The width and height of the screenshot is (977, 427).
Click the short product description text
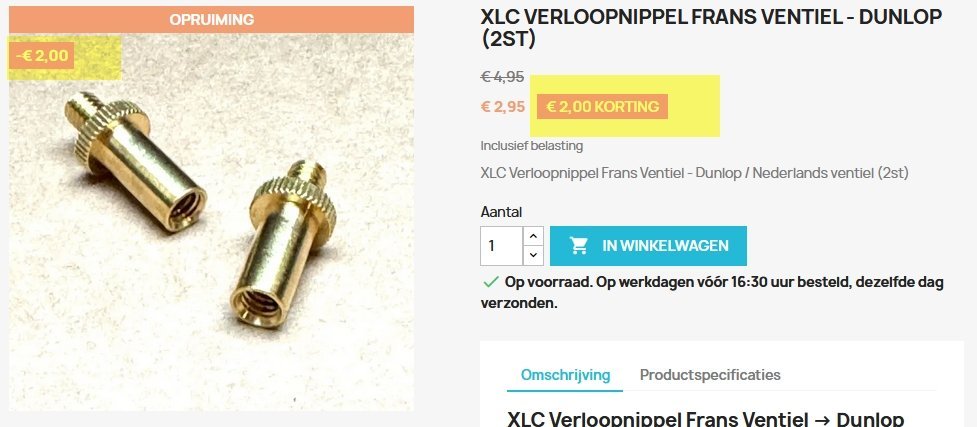tap(694, 173)
